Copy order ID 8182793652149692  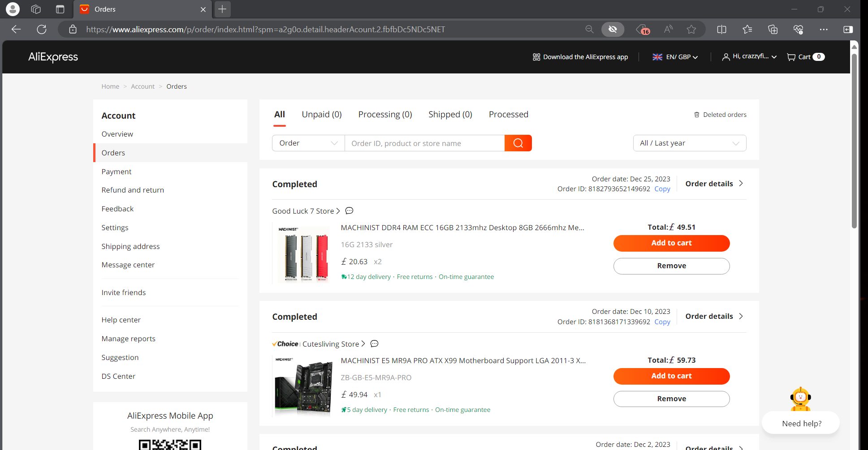[x=662, y=189]
